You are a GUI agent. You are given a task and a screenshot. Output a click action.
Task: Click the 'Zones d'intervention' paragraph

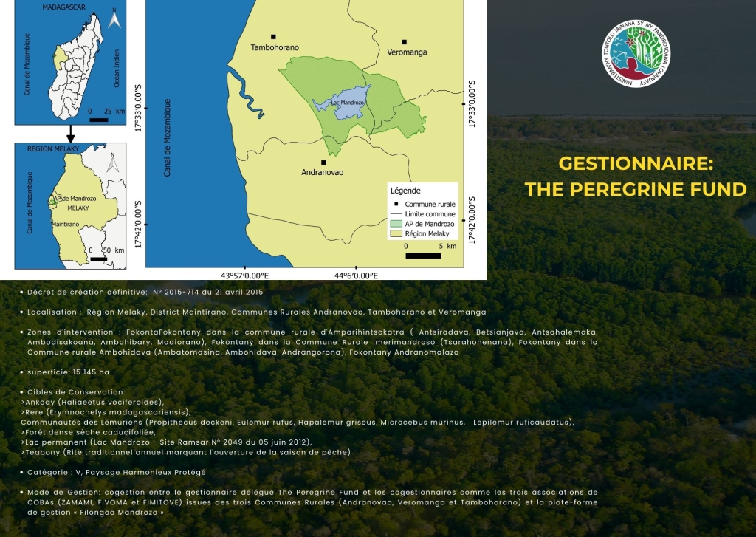[x=312, y=342]
